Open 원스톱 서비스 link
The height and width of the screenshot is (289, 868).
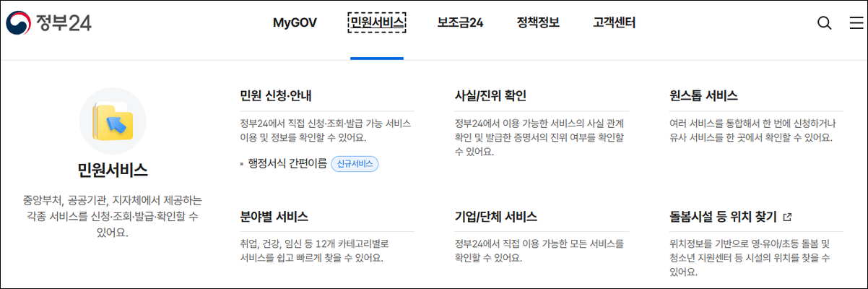point(703,96)
